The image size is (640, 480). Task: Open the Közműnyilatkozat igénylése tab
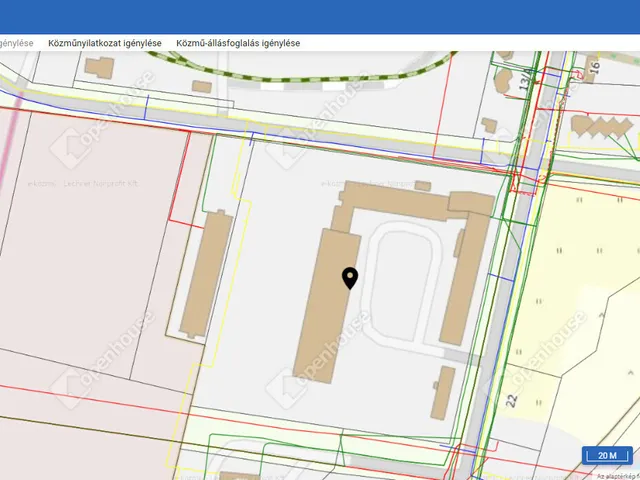(x=105, y=43)
